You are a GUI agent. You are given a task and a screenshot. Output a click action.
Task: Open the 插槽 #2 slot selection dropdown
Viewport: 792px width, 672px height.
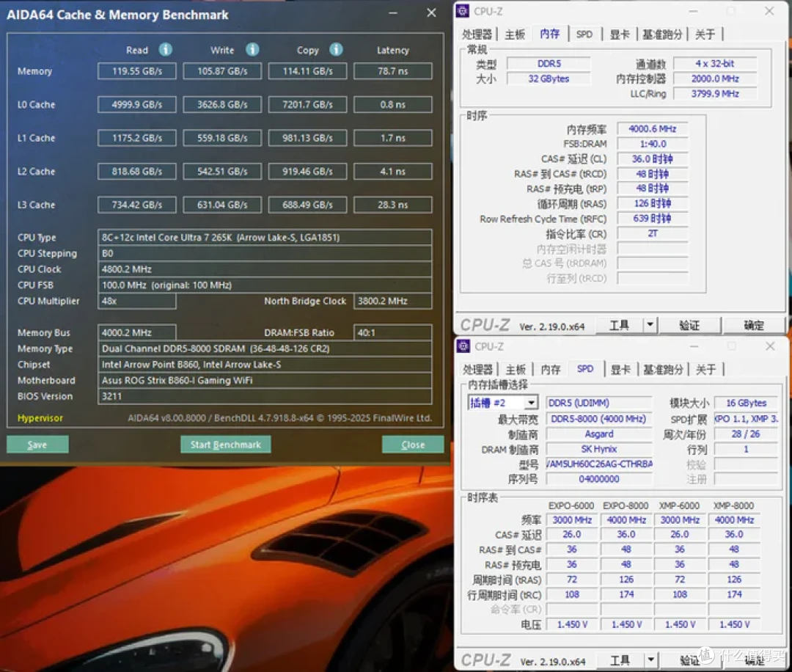[x=531, y=403]
